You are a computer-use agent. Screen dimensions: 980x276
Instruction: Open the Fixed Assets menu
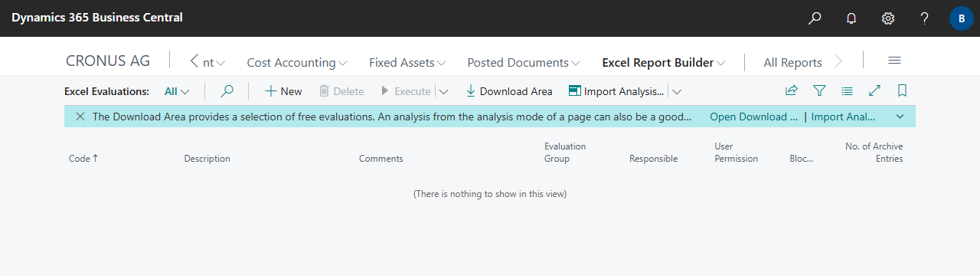pyautogui.click(x=407, y=62)
